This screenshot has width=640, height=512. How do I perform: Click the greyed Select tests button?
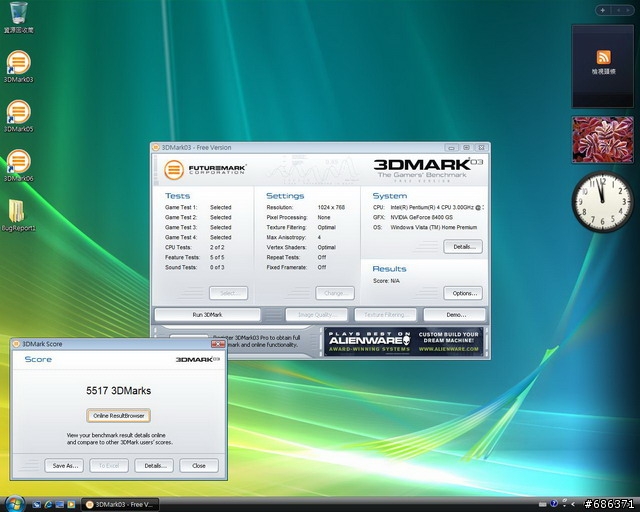229,293
